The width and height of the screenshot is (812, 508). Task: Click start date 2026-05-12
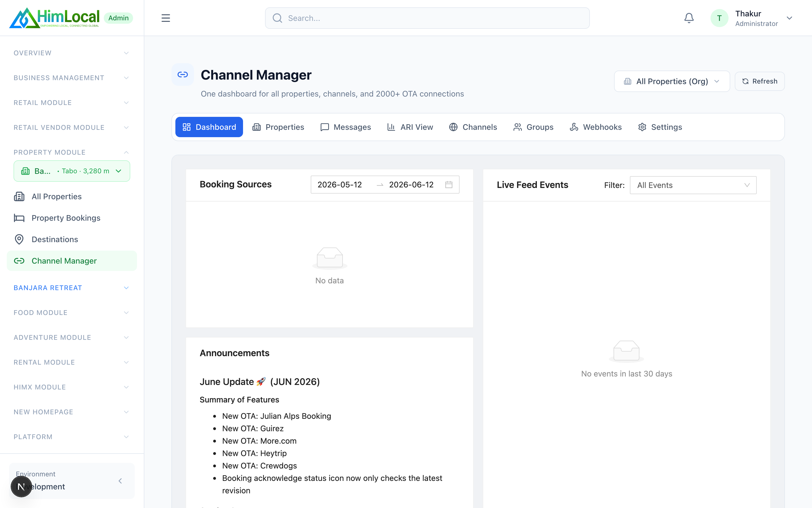pos(339,185)
